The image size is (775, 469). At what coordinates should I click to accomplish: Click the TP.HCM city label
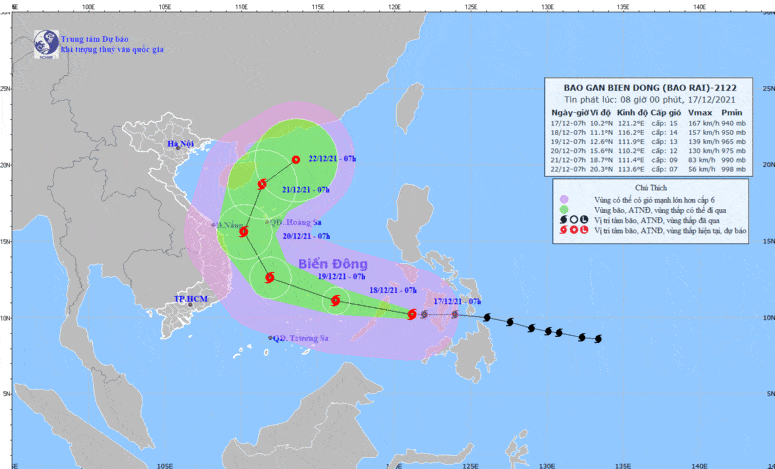[x=189, y=299]
